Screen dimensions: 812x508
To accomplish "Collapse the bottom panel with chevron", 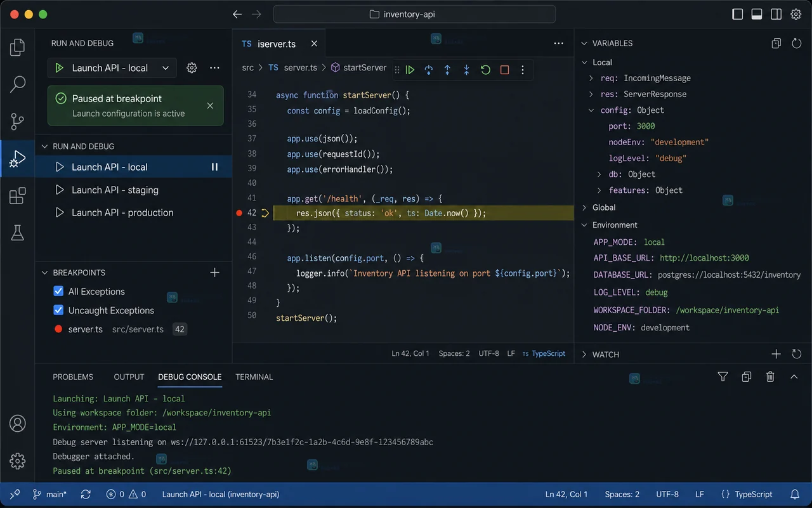I will coord(794,377).
